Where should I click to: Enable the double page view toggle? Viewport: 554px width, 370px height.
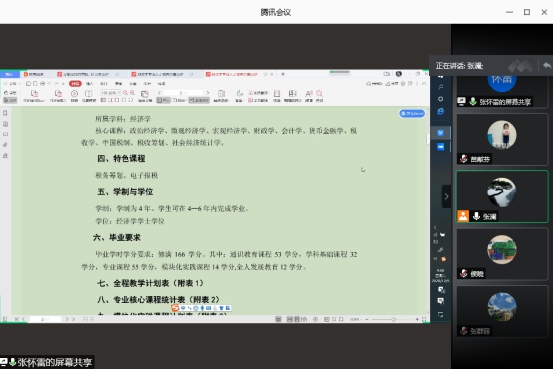(179, 100)
